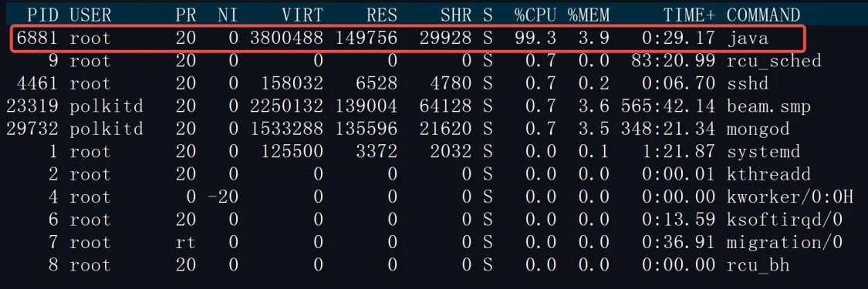Viewport: 868px width, 289px height.
Task: Click the TIME+ column header
Action: (x=689, y=15)
